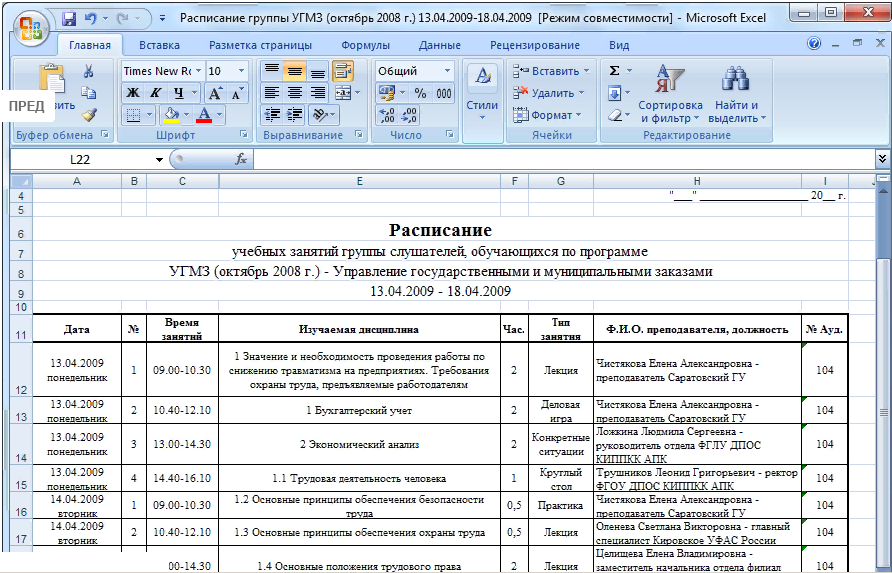This screenshot has width=892, height=573.
Task: Open the Формулы ribbon tab
Action: tap(365, 45)
